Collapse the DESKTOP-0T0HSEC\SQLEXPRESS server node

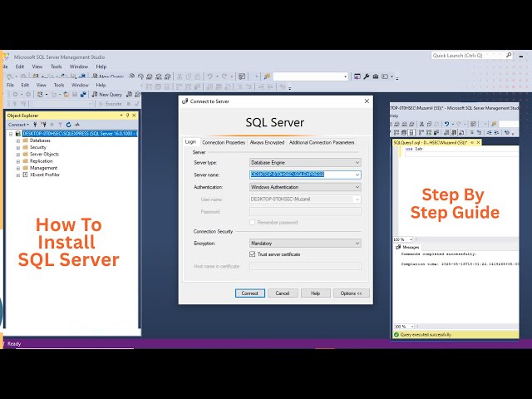click(11, 134)
